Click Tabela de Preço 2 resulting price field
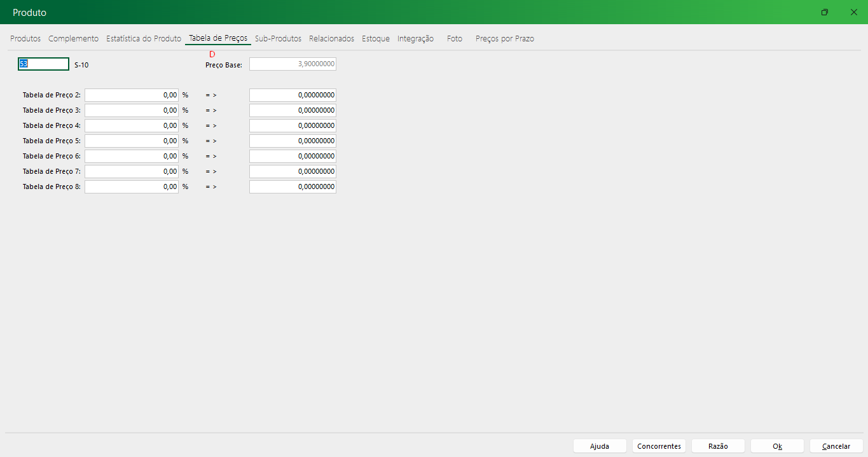The width and height of the screenshot is (868, 457). 293,95
